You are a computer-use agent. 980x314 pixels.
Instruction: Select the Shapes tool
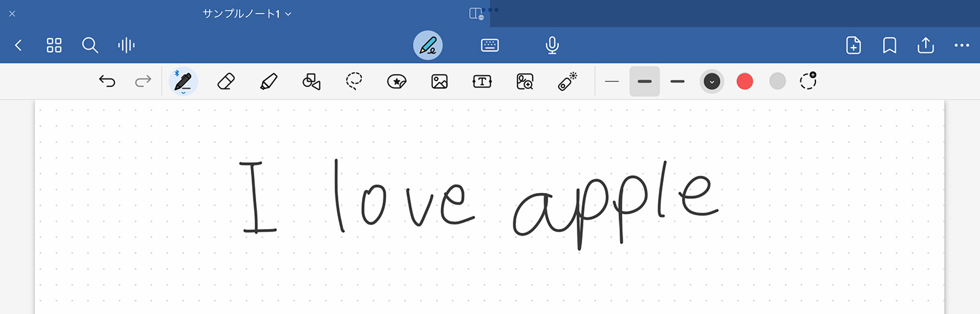(312, 81)
